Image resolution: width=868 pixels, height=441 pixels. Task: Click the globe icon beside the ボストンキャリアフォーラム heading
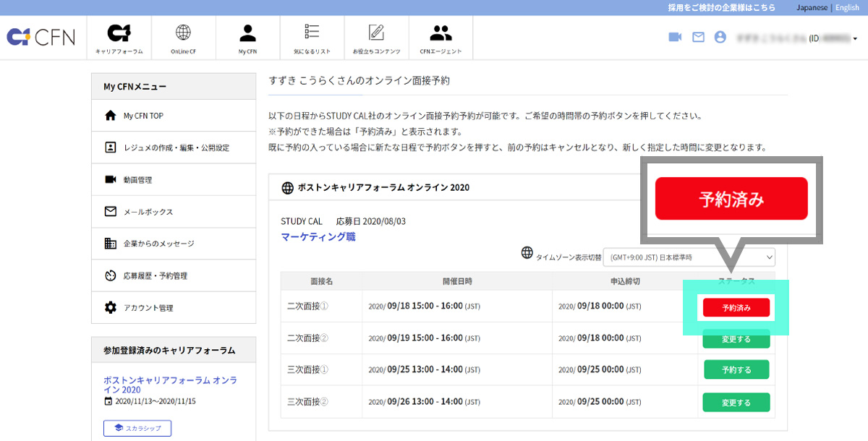pos(287,188)
